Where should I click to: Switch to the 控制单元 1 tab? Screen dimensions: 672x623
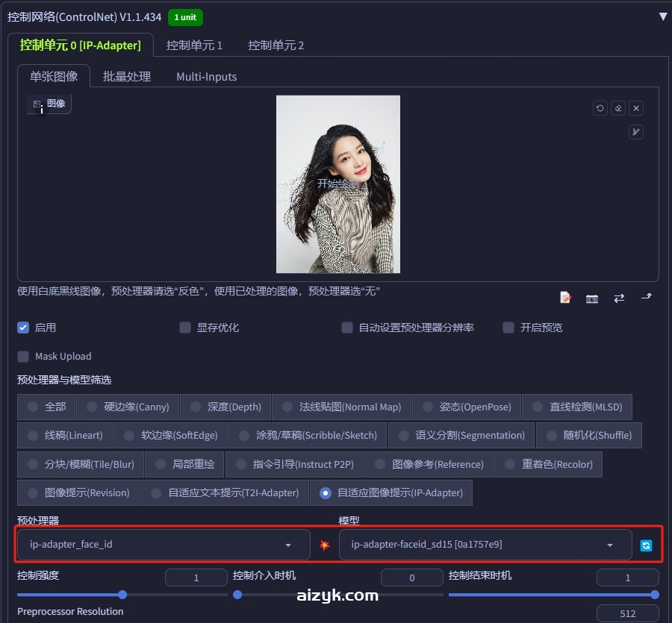pos(194,46)
